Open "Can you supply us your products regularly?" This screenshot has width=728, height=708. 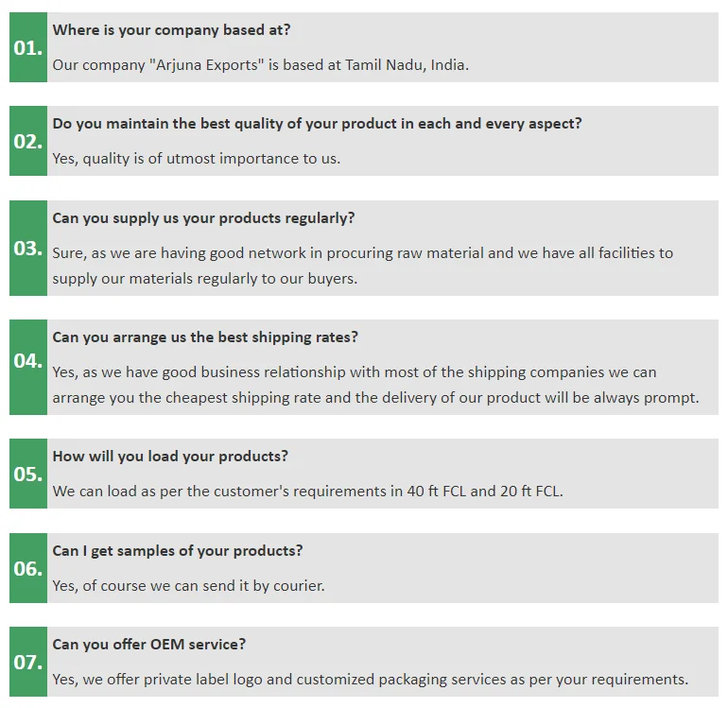[203, 218]
